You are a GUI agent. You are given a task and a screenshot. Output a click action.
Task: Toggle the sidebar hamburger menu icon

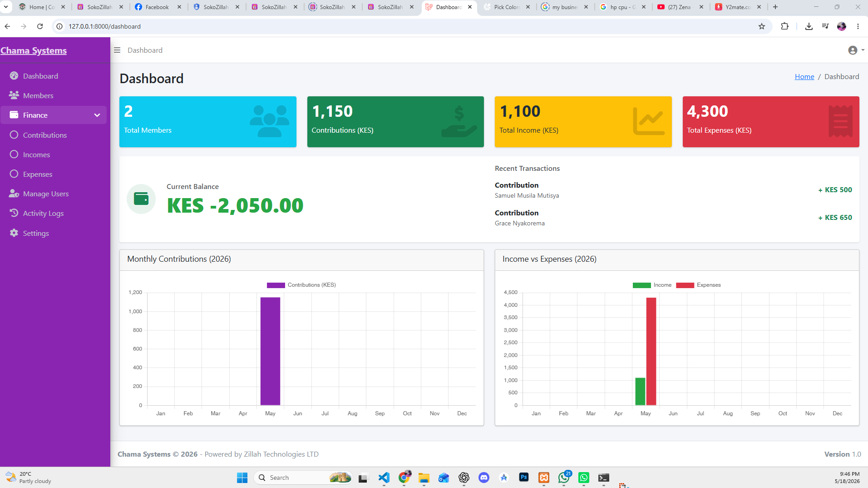[x=117, y=50]
